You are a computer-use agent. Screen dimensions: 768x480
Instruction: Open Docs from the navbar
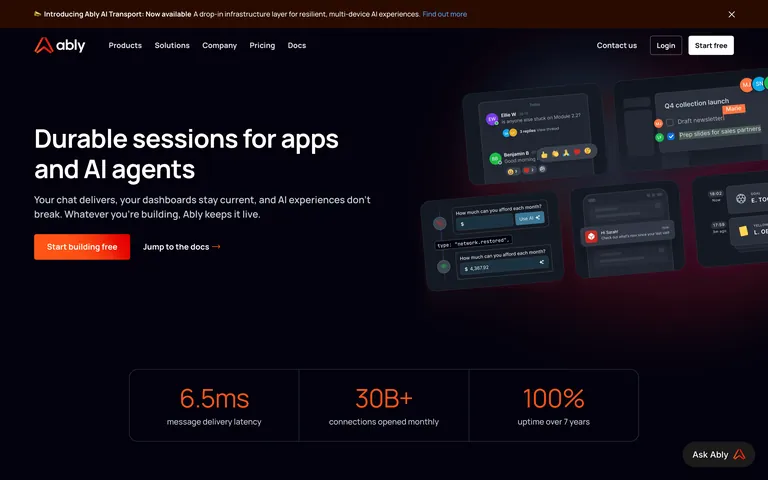(297, 45)
